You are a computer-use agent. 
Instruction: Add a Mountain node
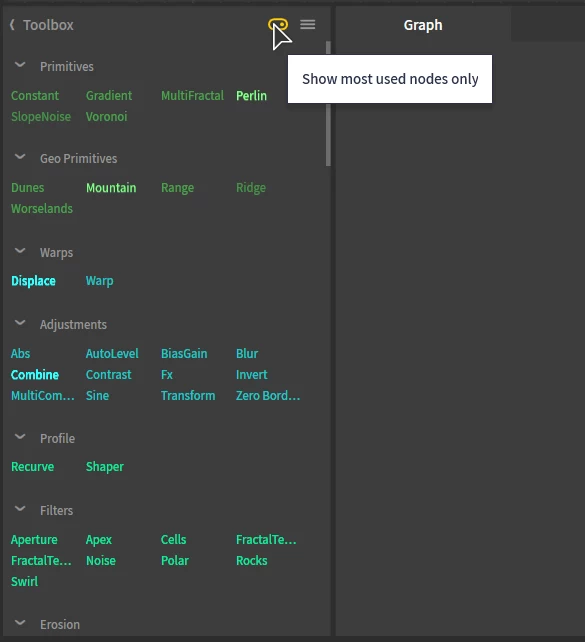coord(111,188)
